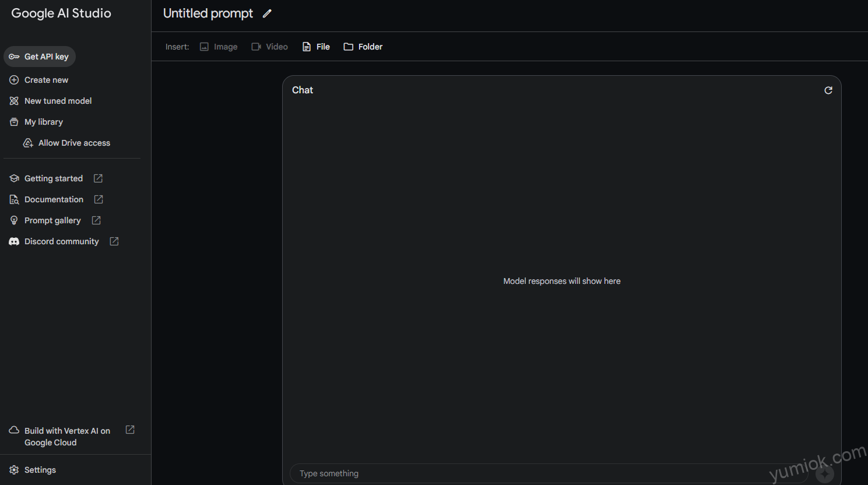Screen dimensions: 868x485
Task: Click external link icon next to Discord community
Action: [114, 241]
